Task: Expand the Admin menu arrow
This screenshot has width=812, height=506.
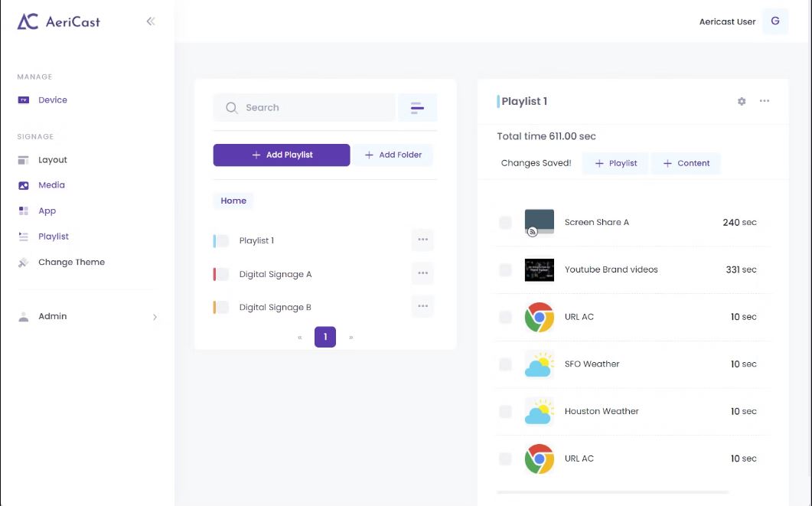Action: (155, 317)
